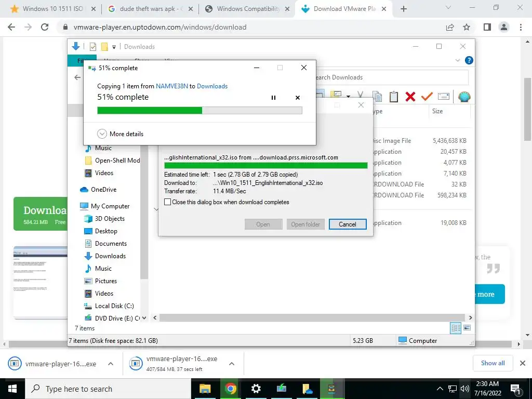Screen dimensions: 532x399
Task: Click the Size column header
Action: point(449,111)
